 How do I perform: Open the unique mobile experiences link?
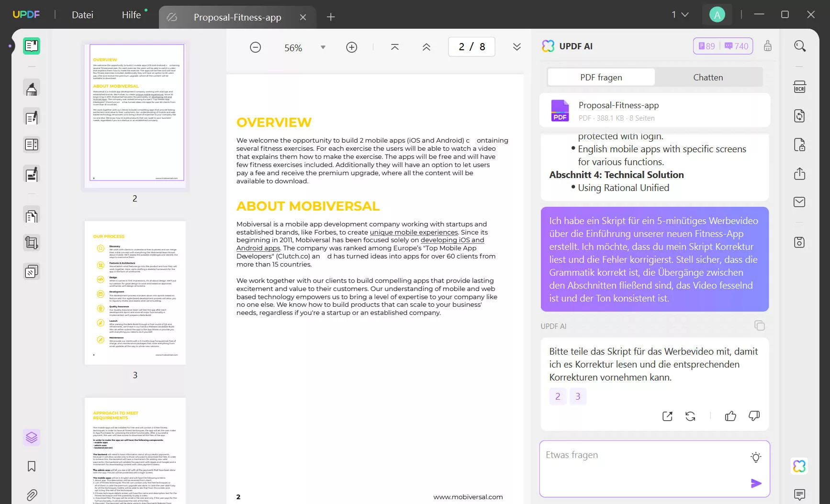tap(414, 232)
